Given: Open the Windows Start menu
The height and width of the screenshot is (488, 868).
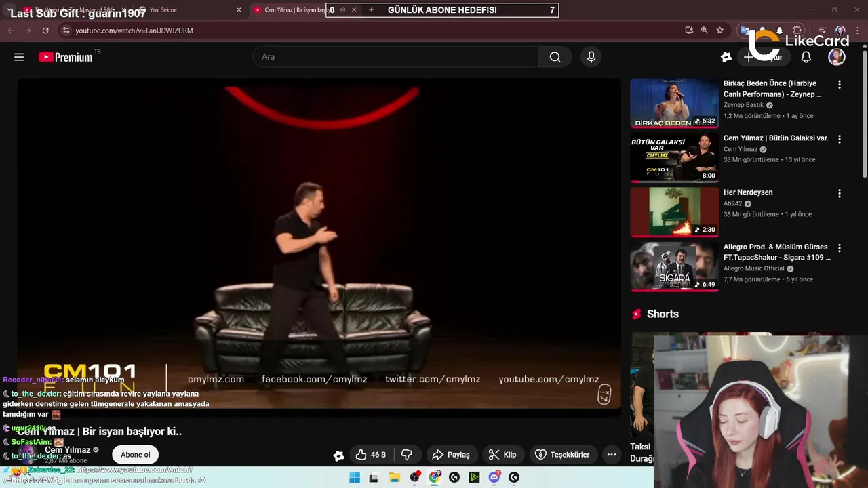Looking at the screenshot, I should click(355, 477).
